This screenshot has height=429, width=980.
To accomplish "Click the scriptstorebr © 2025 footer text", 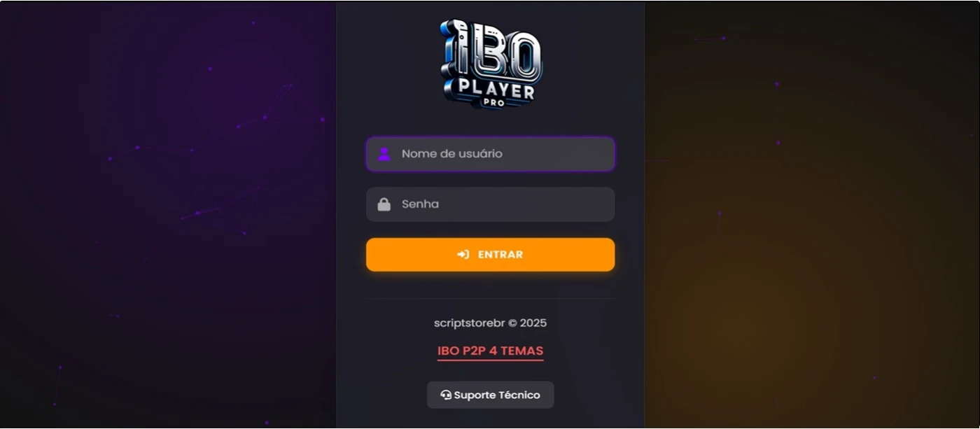I will [x=490, y=323].
